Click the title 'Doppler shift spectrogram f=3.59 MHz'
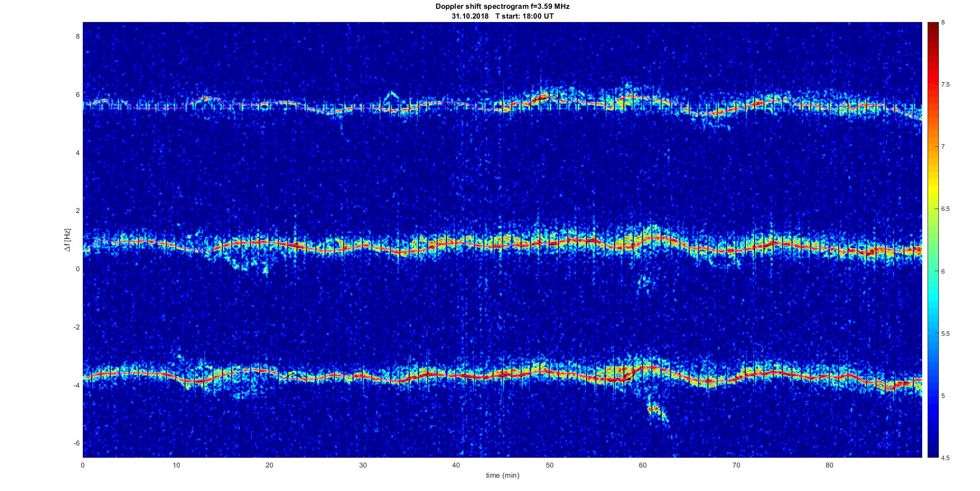This screenshot has width=980, height=491. [x=502, y=7]
